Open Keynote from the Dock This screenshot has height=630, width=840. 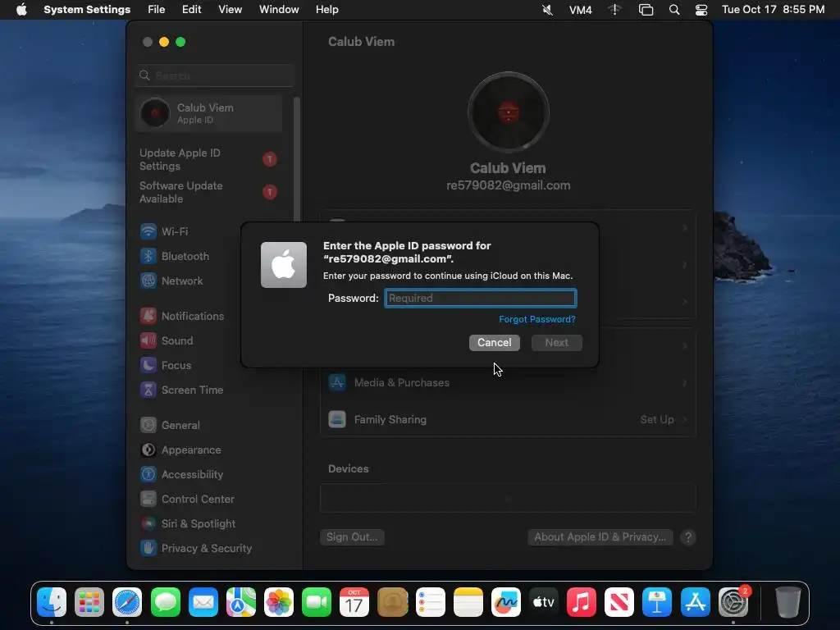(x=657, y=602)
